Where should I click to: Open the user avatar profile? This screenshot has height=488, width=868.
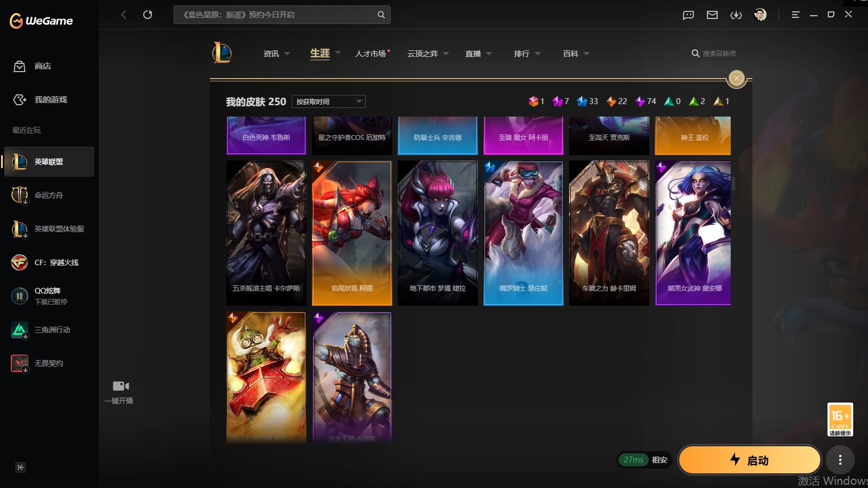click(760, 15)
